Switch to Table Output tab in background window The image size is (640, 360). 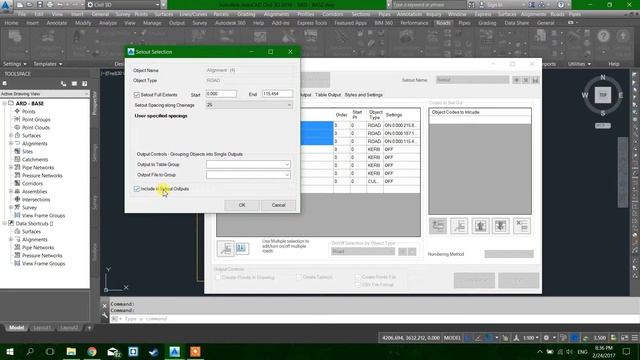(x=328, y=95)
